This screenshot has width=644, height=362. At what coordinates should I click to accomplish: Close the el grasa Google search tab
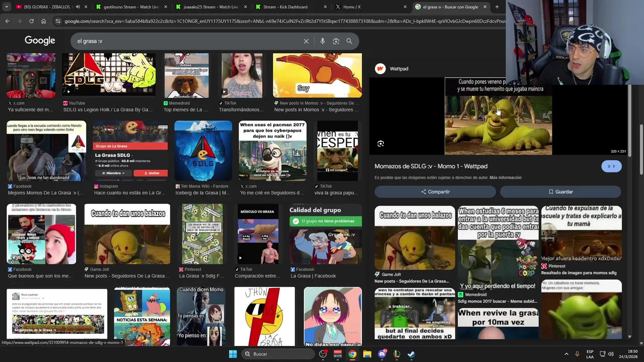coord(485,7)
